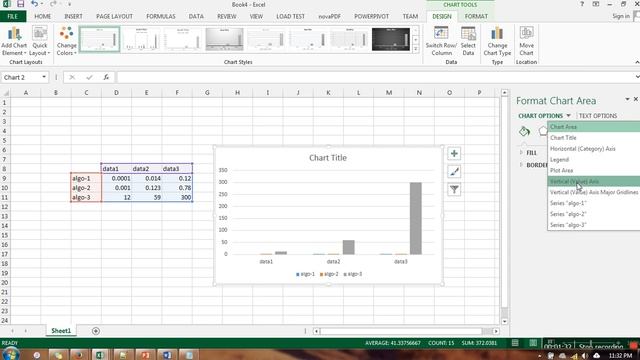
Task: Switch to Page Layout view icon
Action: pos(533,343)
